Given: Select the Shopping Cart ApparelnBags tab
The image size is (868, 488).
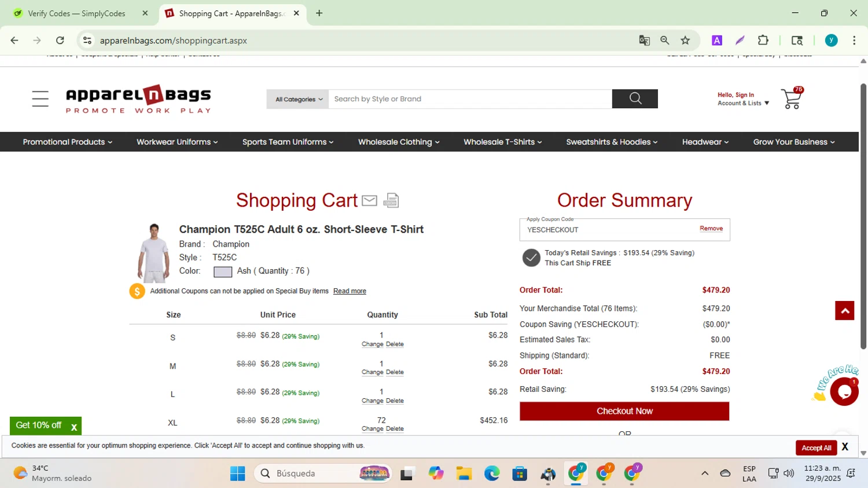Looking at the screenshot, I should click(x=231, y=13).
